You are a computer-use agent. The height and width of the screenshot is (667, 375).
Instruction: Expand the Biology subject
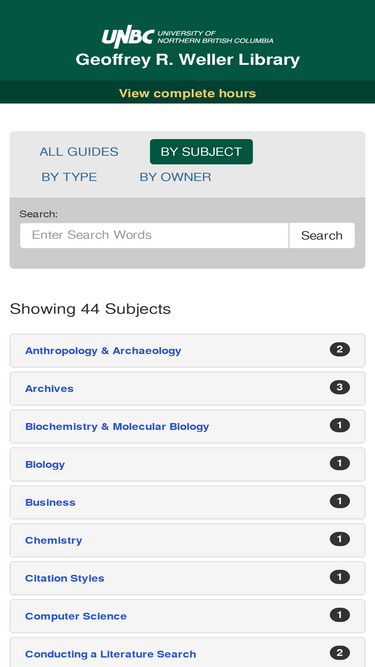(x=188, y=464)
